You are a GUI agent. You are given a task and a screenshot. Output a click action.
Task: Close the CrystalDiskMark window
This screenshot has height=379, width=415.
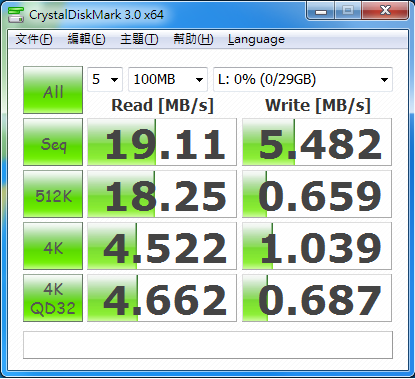click(x=385, y=11)
